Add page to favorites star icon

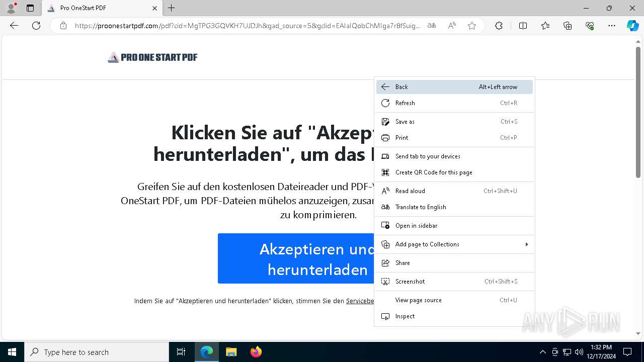click(472, 26)
